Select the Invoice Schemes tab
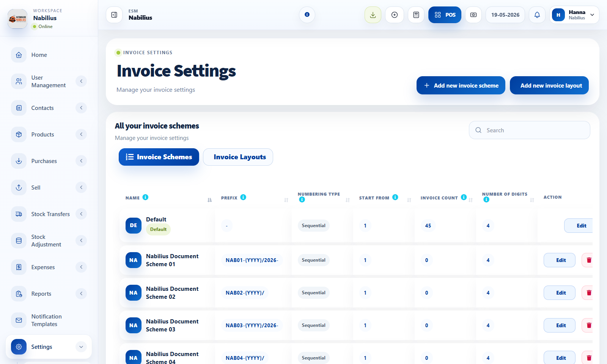This screenshot has width=607, height=364. [x=159, y=157]
